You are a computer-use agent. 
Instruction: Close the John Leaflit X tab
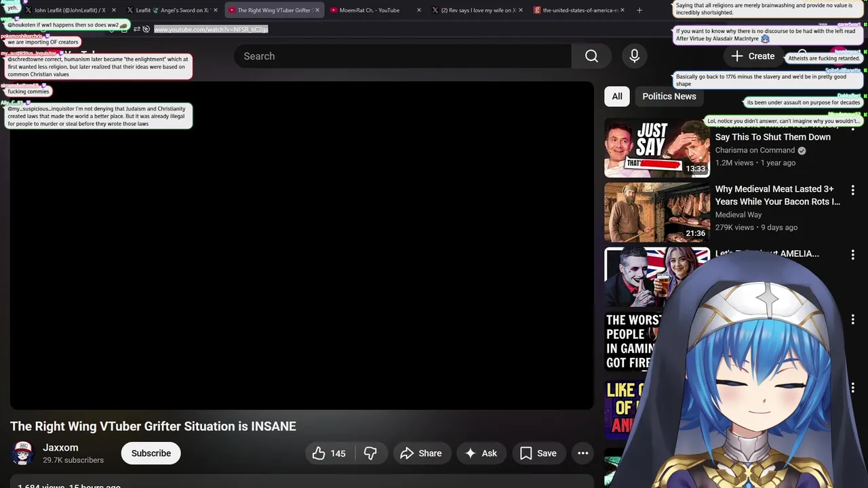(113, 10)
